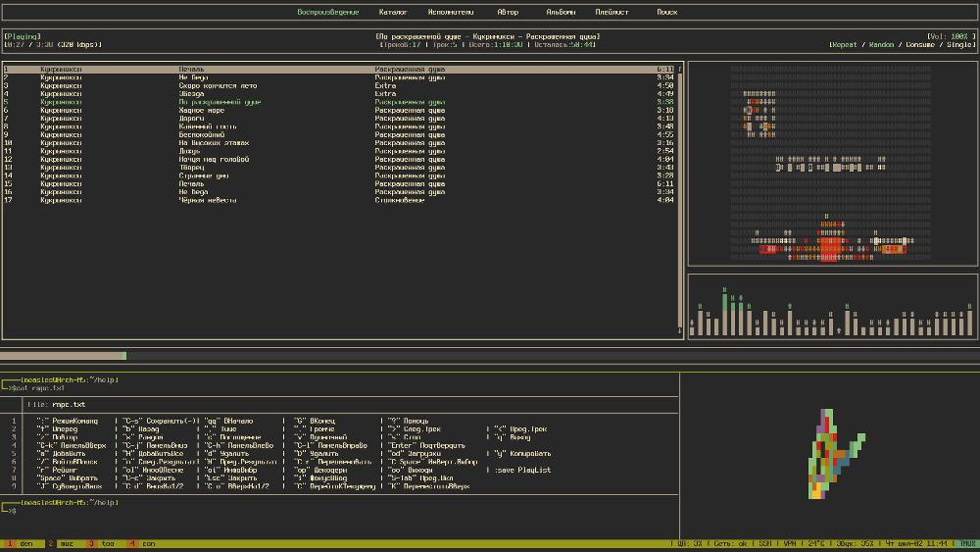
Task: Open the Каталог tab
Action: (x=393, y=12)
